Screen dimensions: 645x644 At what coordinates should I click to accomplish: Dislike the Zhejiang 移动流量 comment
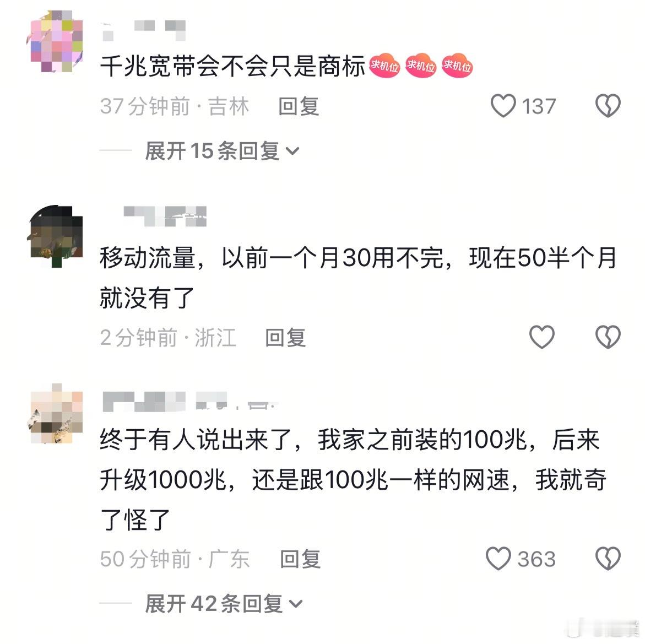608,337
